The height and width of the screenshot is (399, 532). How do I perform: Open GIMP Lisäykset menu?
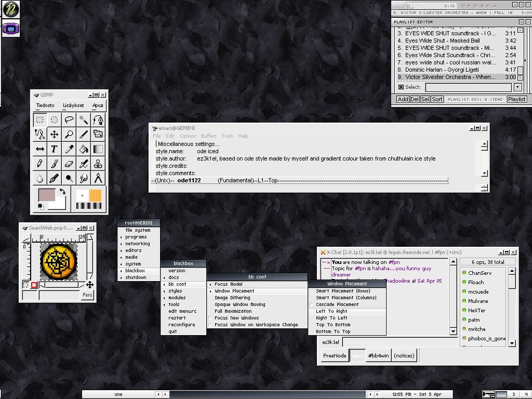tap(73, 105)
